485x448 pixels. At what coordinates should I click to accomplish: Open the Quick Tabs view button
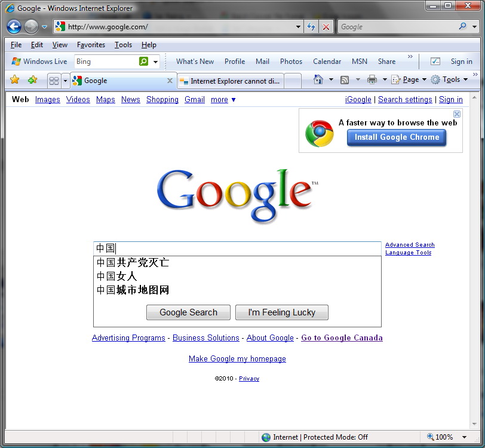[54, 81]
